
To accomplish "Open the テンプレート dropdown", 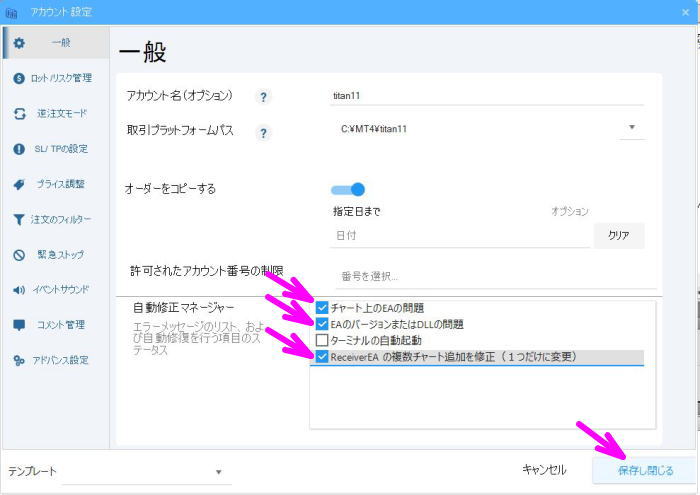I will tap(146, 472).
